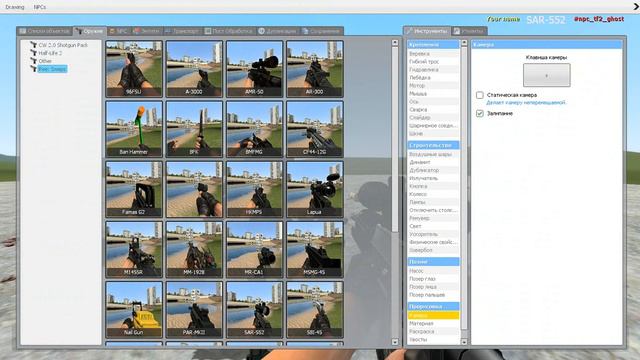Select the highlighted Камера tool

(x=433, y=315)
